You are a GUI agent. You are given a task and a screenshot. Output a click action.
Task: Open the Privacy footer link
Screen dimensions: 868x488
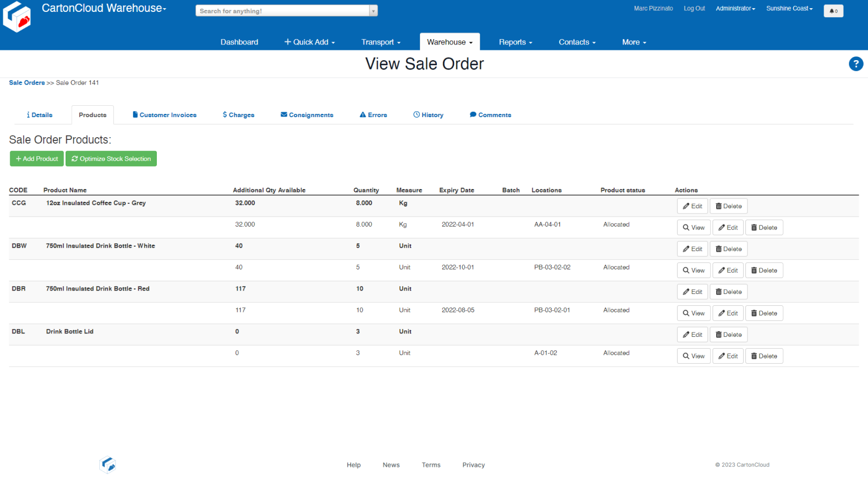click(474, 465)
